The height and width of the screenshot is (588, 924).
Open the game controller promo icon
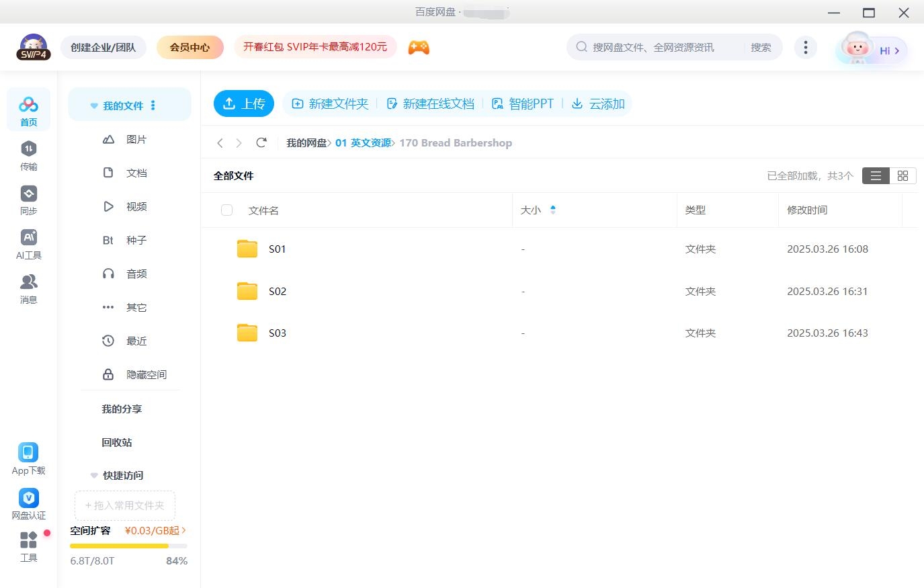pyautogui.click(x=419, y=47)
